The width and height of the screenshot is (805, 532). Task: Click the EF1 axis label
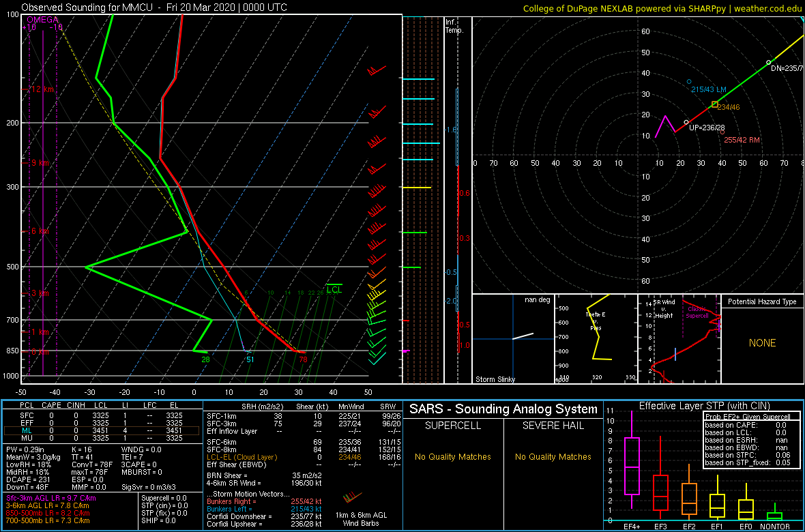(718, 526)
